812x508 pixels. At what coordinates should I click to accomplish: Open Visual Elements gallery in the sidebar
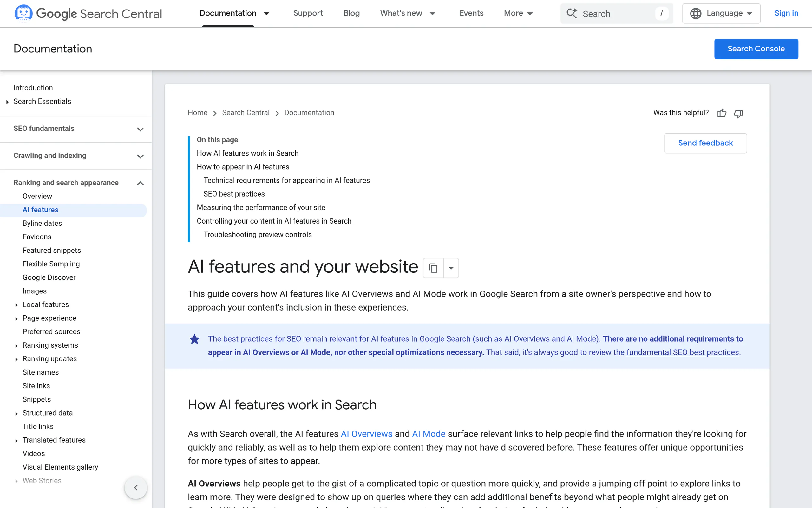point(60,467)
